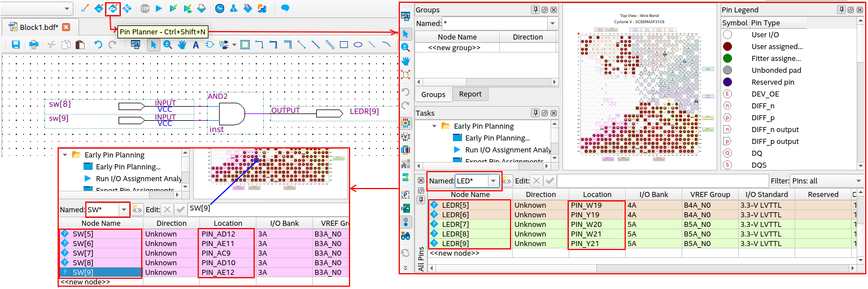
Task: Click the Reserved pin purple legend symbol
Action: pos(727,82)
